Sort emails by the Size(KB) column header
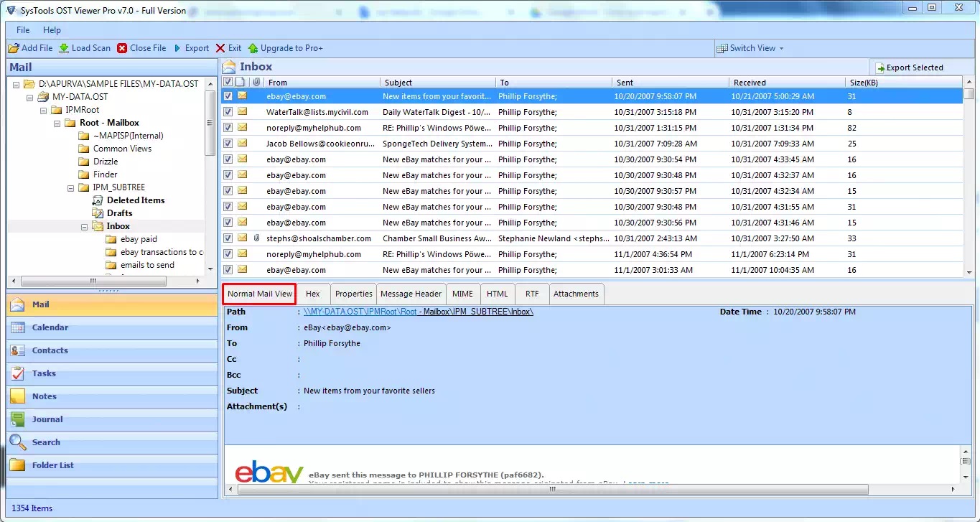980x522 pixels. 904,83
